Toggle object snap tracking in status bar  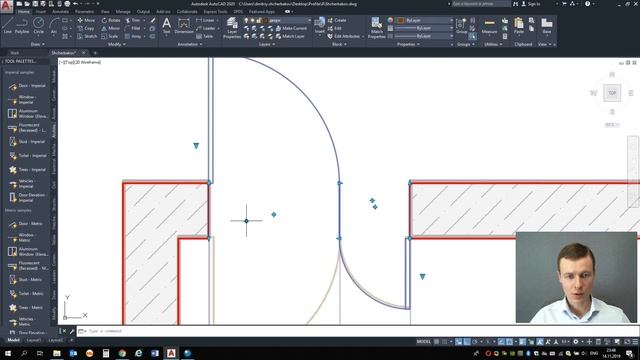[501, 342]
